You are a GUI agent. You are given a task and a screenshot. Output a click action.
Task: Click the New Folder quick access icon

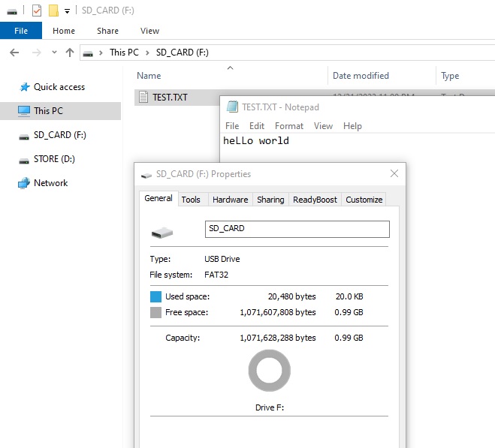point(53,11)
